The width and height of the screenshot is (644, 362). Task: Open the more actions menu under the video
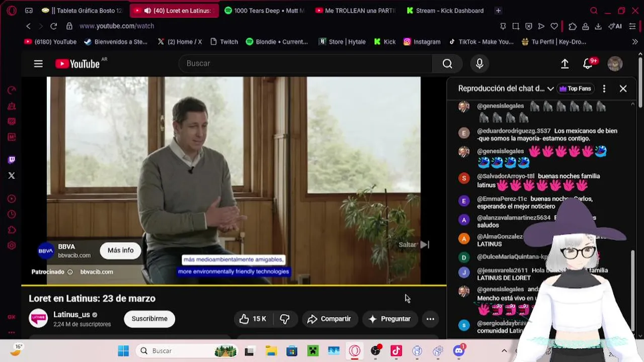430,319
